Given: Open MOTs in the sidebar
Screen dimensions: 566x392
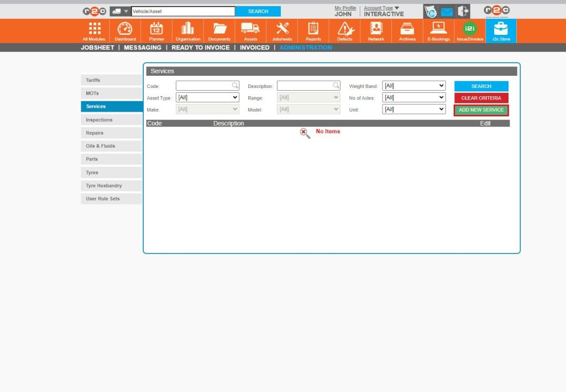Looking at the screenshot, I should point(112,93).
